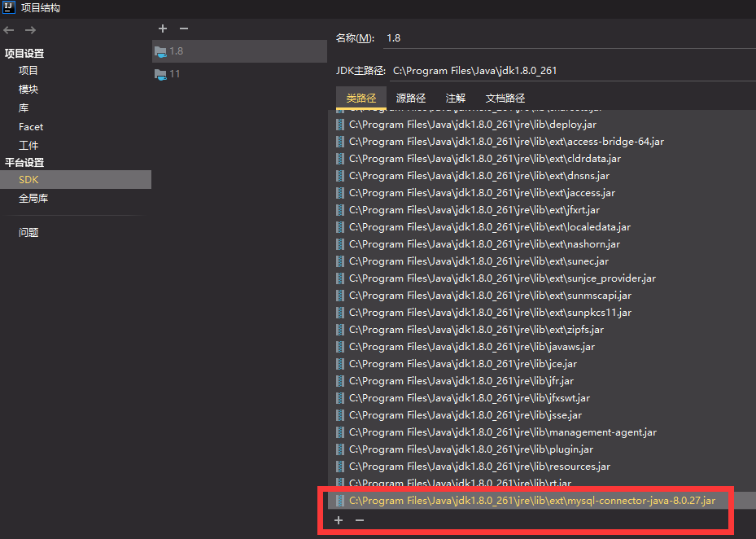Click archive icon beside plugin.jar
756x539 pixels.
(x=340, y=449)
